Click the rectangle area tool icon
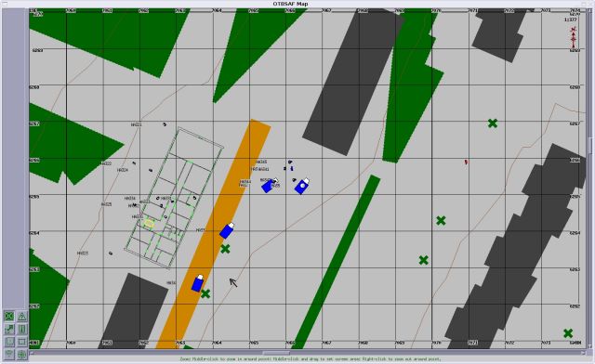 [x=22, y=342]
